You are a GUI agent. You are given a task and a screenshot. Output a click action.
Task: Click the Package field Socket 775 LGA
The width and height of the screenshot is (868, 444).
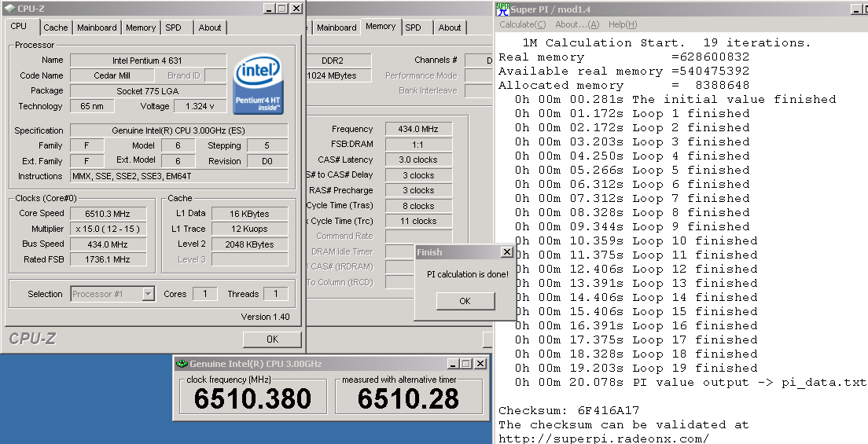pyautogui.click(x=148, y=91)
